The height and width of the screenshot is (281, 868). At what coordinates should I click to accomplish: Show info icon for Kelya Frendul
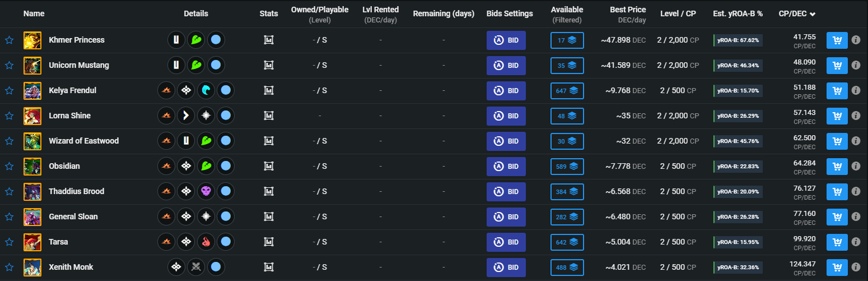[x=856, y=91]
